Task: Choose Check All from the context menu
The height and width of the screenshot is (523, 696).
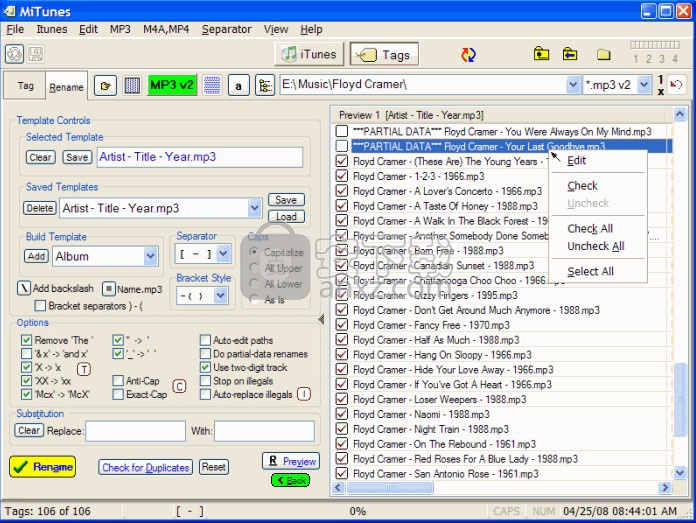Action: (590, 228)
